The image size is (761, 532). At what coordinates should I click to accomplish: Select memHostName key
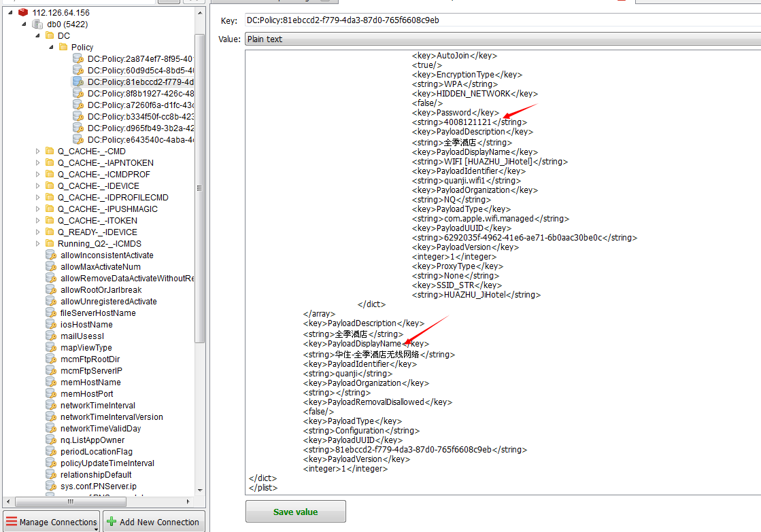[x=90, y=382]
